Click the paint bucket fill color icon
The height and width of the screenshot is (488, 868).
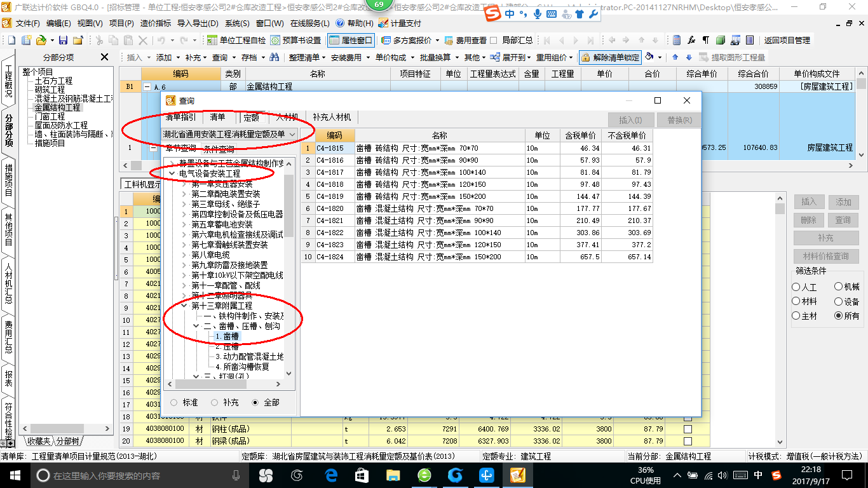point(649,57)
